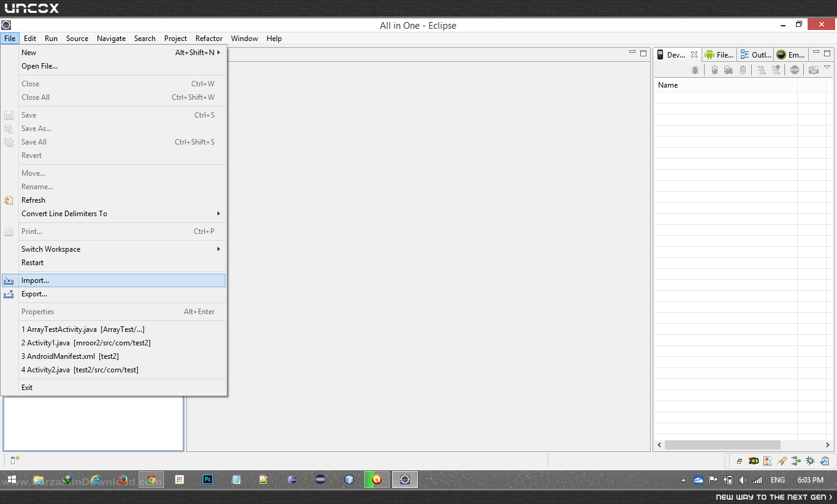This screenshot has height=504, width=837.
Task: Open the Source menu
Action: coord(77,39)
